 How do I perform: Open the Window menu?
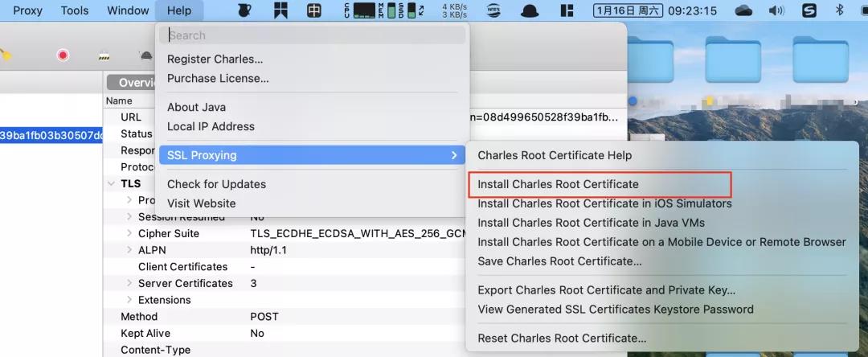(128, 10)
